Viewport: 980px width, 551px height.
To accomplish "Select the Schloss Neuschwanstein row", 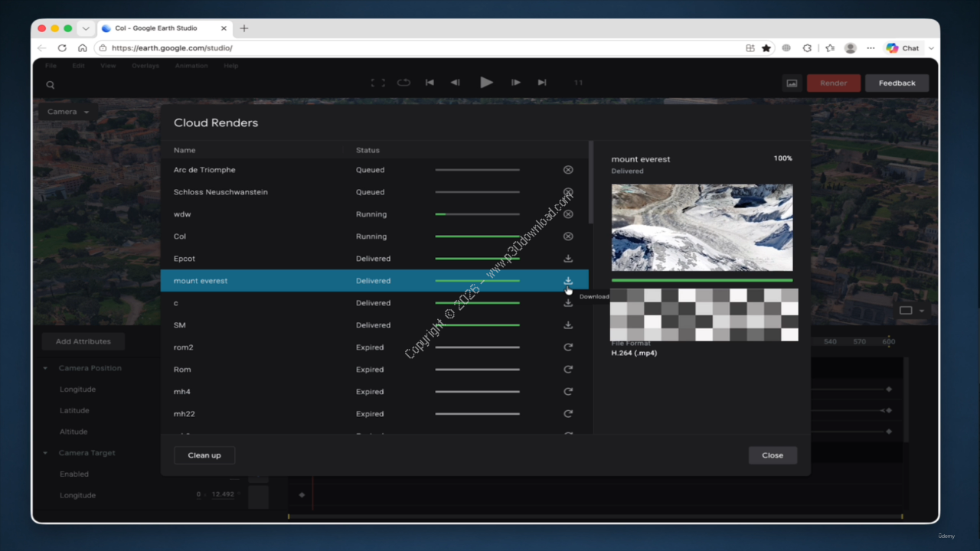I will click(374, 192).
